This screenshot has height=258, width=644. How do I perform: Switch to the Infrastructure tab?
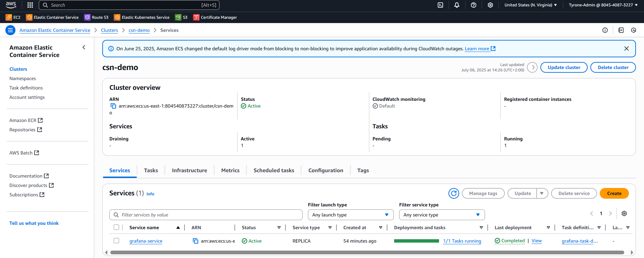[190, 170]
